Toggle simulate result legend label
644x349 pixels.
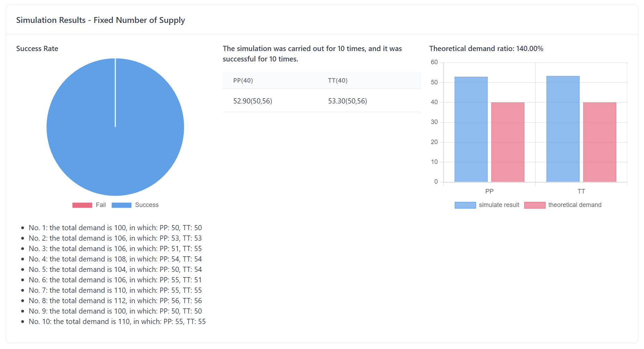point(499,205)
